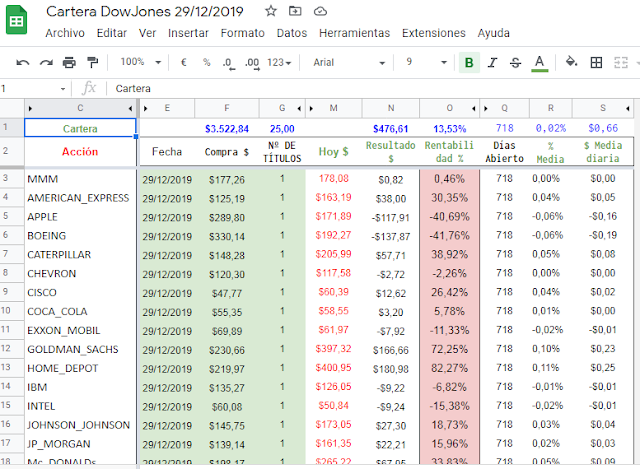640x469 pixels.
Task: Open the Archivo menu
Action: (x=65, y=33)
